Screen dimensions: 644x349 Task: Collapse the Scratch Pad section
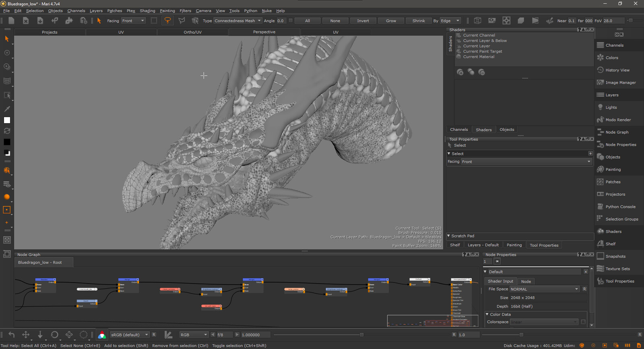(x=449, y=236)
